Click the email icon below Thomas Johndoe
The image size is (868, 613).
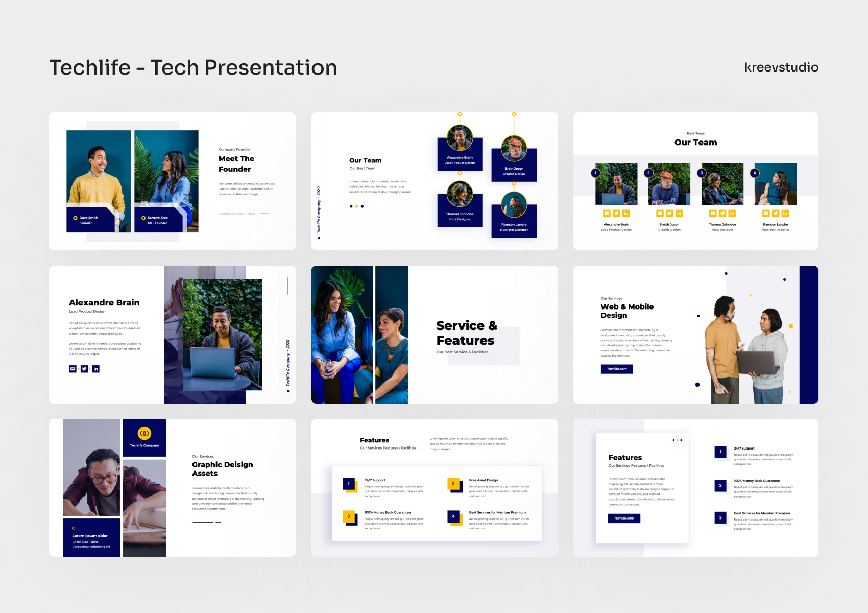point(713,213)
